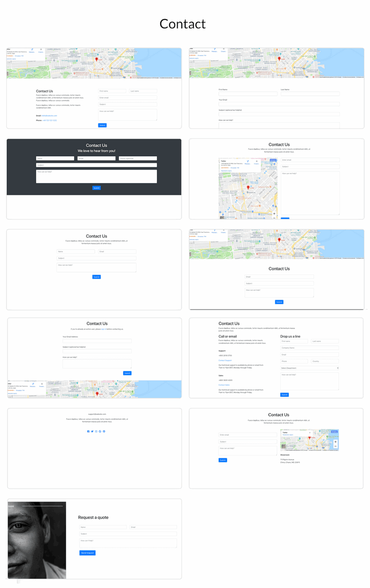
Task: Click the We love to hear from you! text
Action: 97,151
